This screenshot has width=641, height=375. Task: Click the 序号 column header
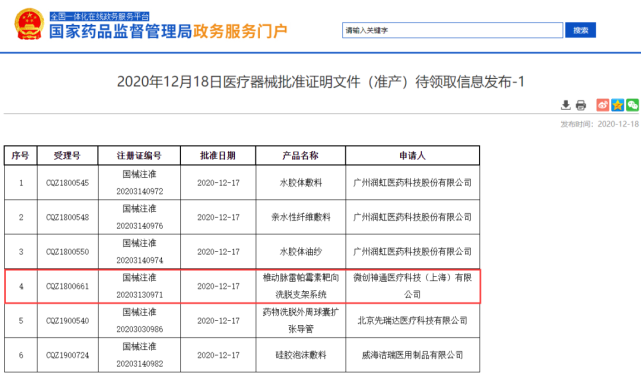pos(20,155)
